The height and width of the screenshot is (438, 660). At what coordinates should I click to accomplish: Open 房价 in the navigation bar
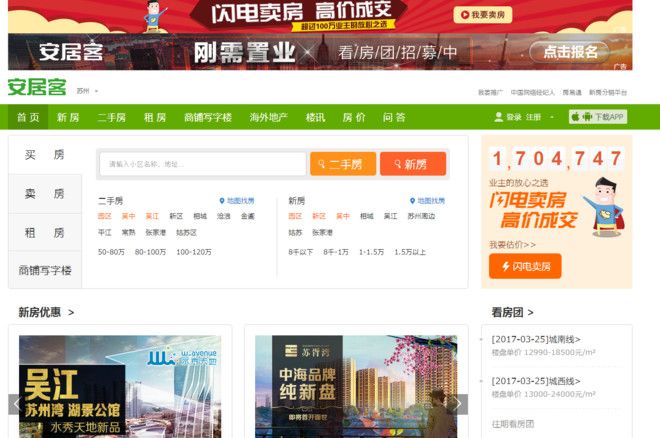354,117
